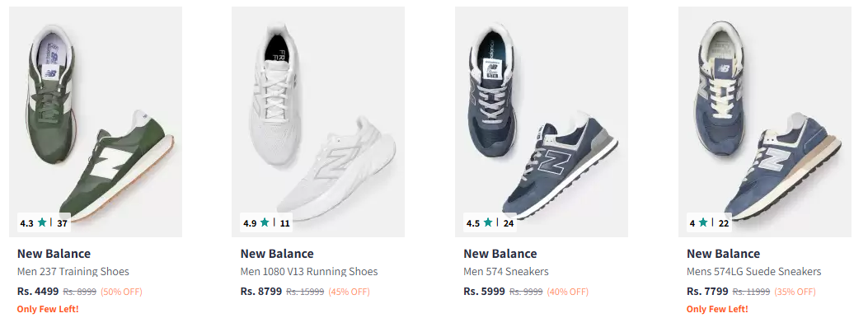Viewport: 868px width, 318px height.
Task: Click Only Few Left under 237 Training Shoes
Action: pos(48,309)
